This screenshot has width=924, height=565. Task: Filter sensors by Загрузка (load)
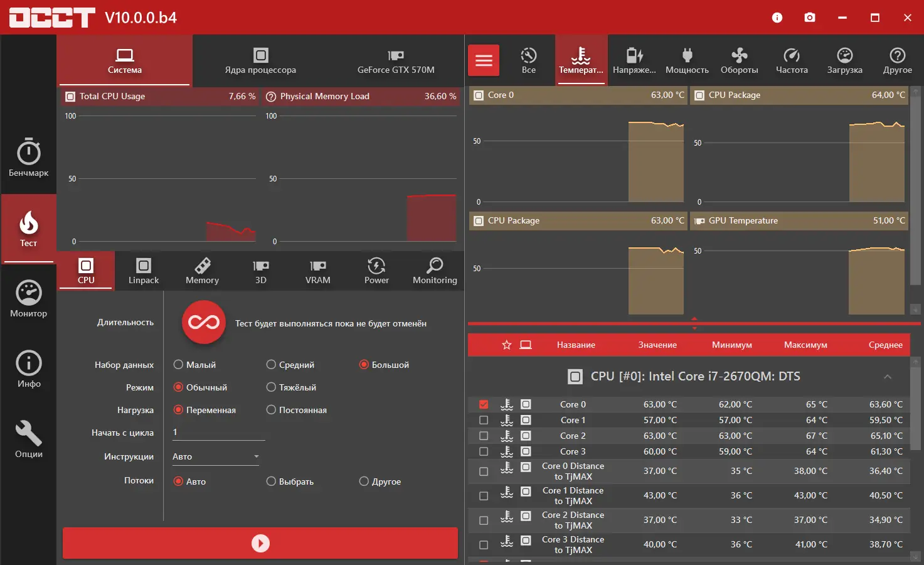point(844,60)
